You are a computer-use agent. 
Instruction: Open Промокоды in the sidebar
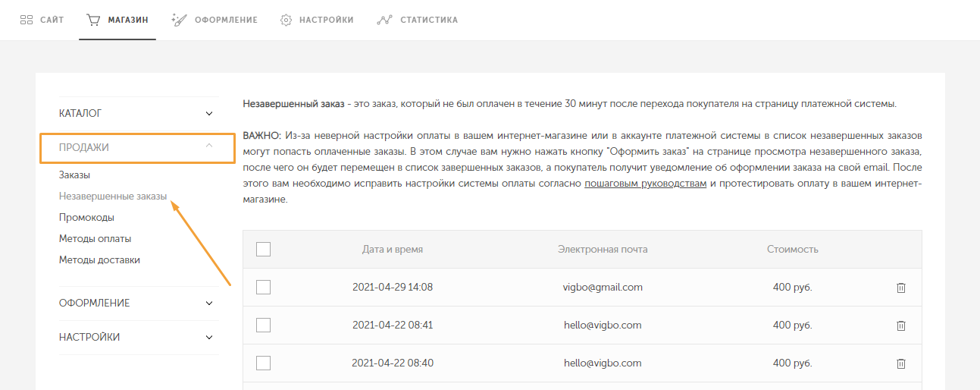click(x=87, y=217)
